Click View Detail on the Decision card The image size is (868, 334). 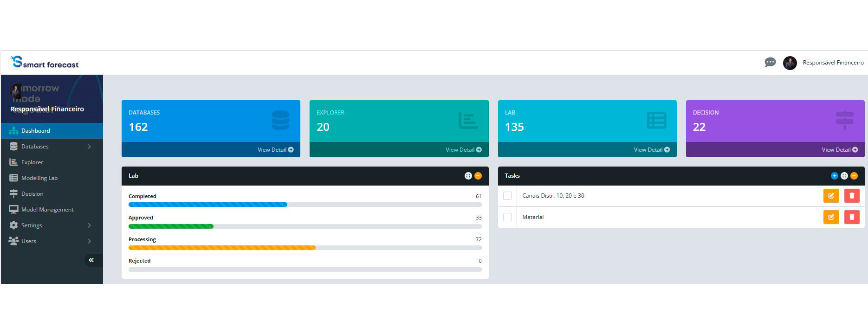(839, 150)
